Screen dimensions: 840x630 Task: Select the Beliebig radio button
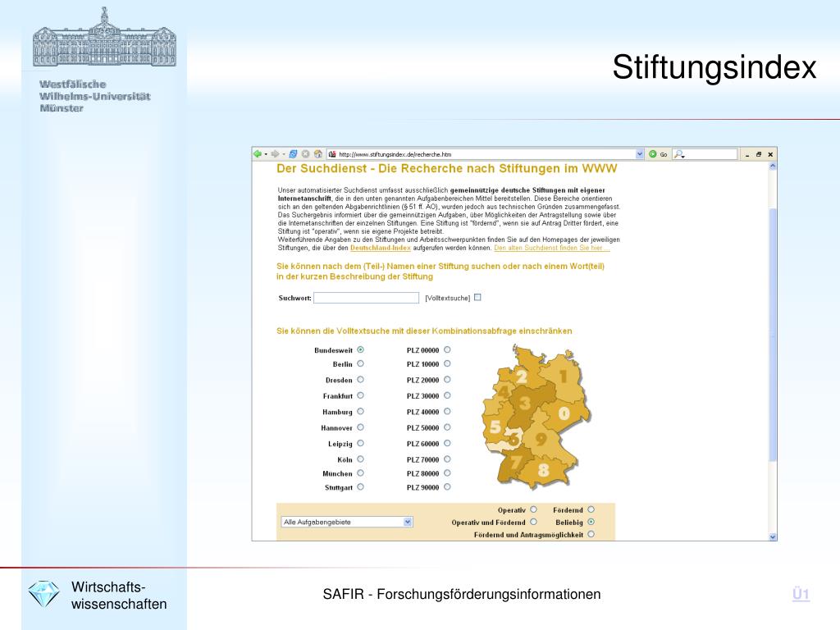(x=591, y=522)
